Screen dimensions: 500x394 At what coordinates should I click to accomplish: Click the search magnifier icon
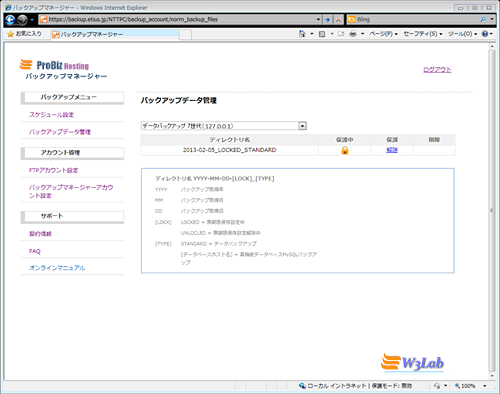483,20
